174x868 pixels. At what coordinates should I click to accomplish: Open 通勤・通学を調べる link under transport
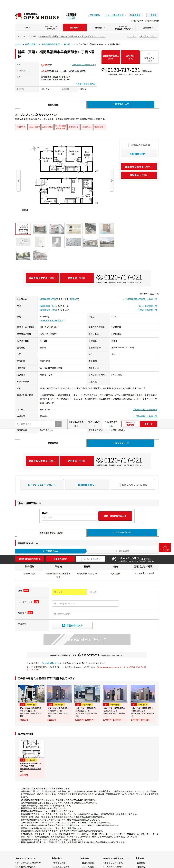click(87, 84)
